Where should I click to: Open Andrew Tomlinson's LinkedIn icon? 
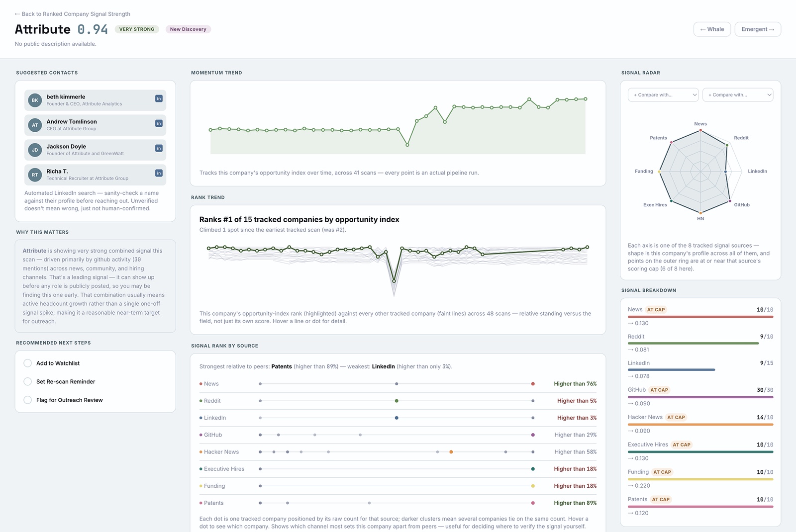pyautogui.click(x=159, y=123)
